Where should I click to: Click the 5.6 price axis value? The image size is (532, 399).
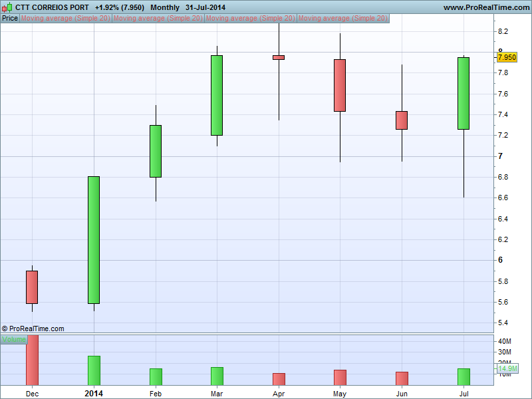(x=503, y=302)
